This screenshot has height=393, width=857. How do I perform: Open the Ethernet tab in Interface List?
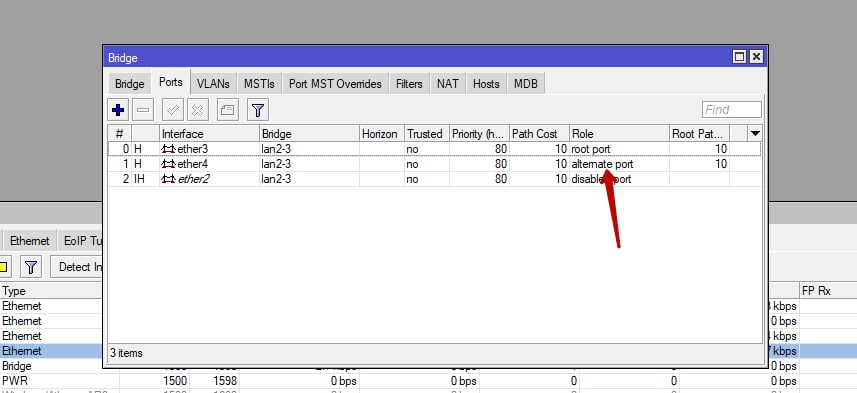click(x=30, y=241)
